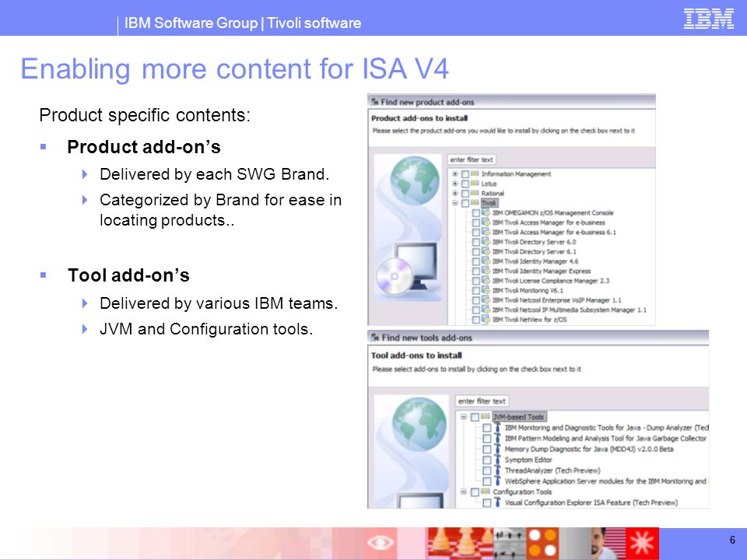The image size is (747, 560).
Task: Click the folder icon next to Configuration Tools
Action: point(485,492)
